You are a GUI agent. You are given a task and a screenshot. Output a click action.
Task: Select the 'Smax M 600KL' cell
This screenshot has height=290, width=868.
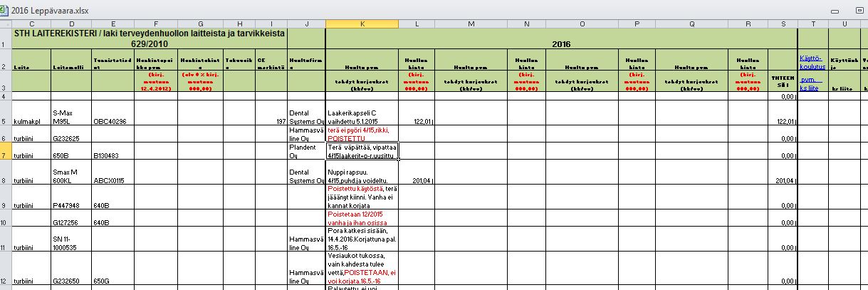click(x=71, y=172)
